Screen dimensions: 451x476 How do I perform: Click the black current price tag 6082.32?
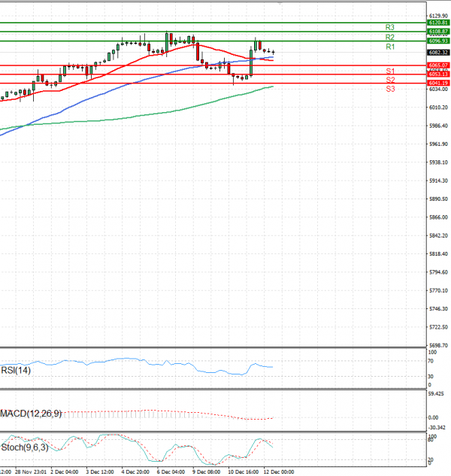(438, 53)
